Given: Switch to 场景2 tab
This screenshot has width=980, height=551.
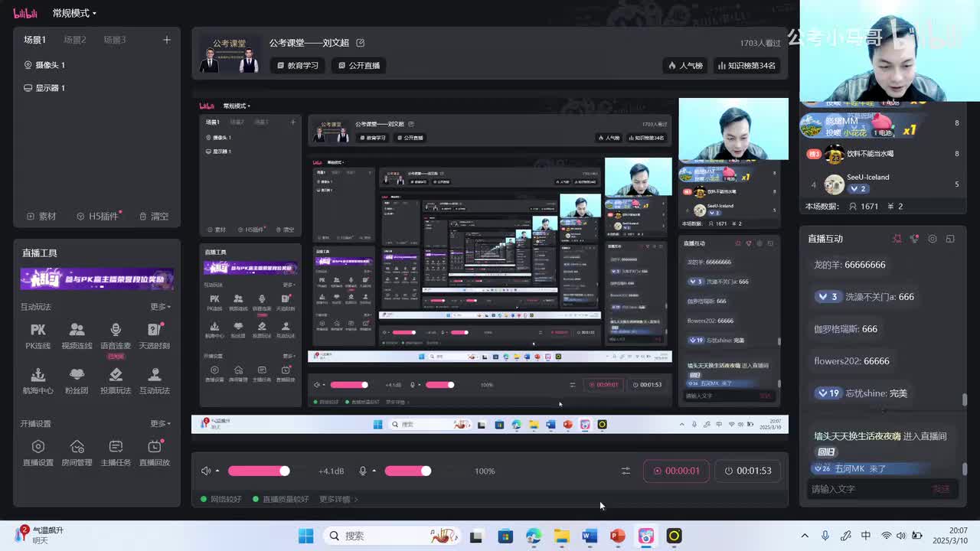Looking at the screenshot, I should pos(75,40).
